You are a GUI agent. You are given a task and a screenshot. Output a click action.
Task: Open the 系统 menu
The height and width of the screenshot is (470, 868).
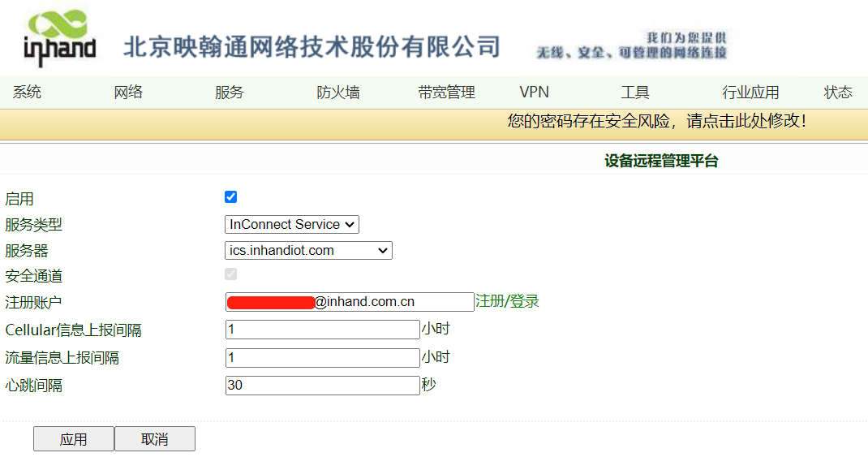[27, 93]
